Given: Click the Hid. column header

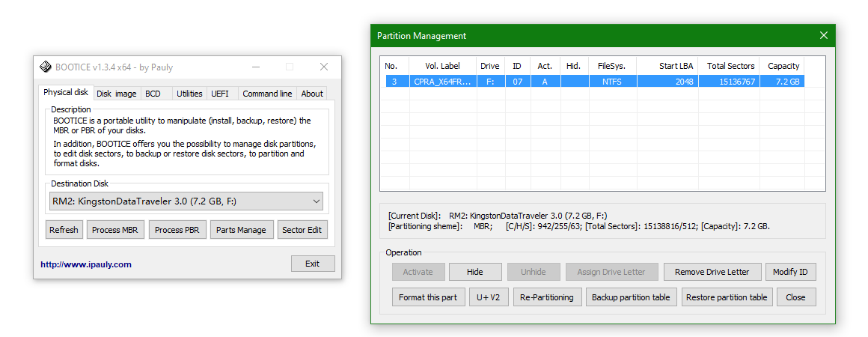Looking at the screenshot, I should [x=574, y=66].
